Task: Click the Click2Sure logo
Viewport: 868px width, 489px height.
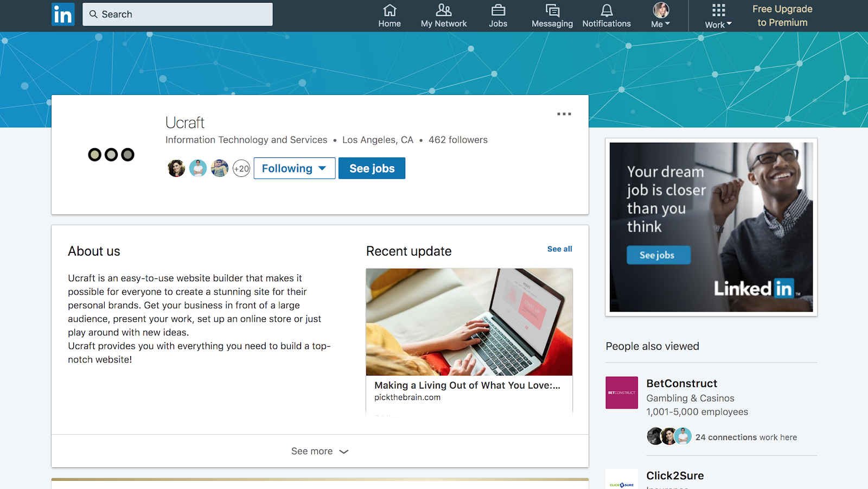Action: tap(622, 479)
